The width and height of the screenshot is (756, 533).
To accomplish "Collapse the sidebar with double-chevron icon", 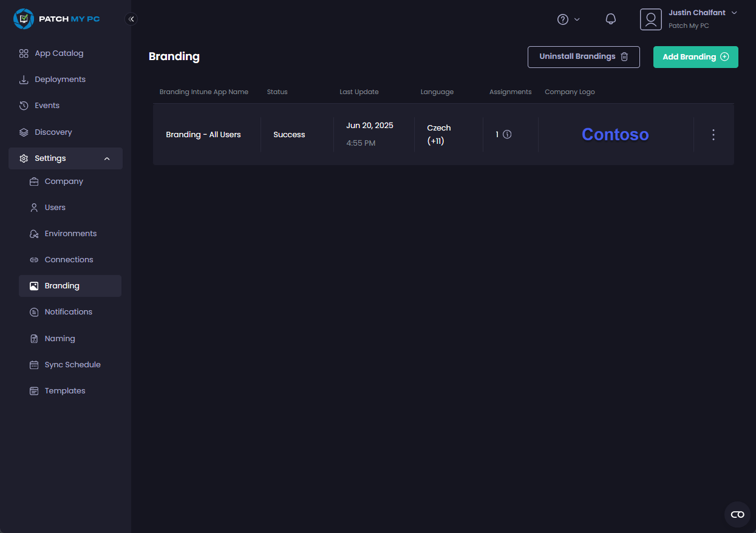I will point(131,19).
